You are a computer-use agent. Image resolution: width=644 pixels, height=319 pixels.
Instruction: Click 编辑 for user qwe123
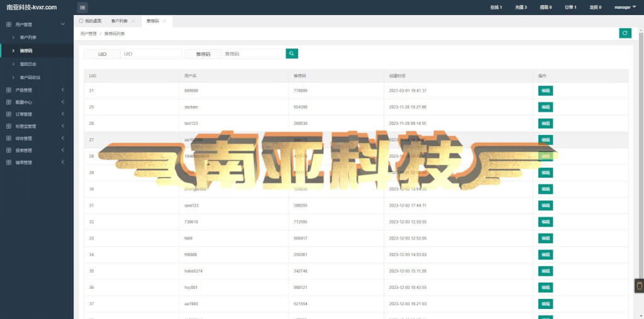tap(545, 205)
